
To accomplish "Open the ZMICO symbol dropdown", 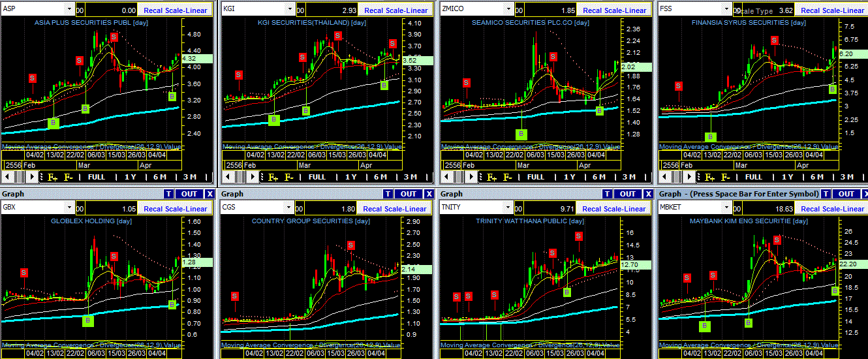I will pos(507,10).
